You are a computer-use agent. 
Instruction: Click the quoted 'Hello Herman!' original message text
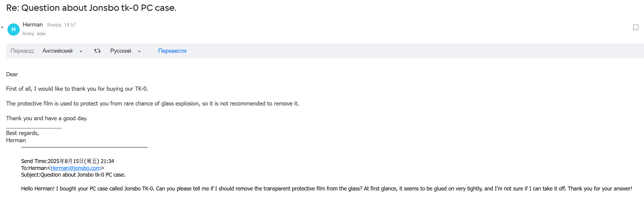click(x=327, y=189)
